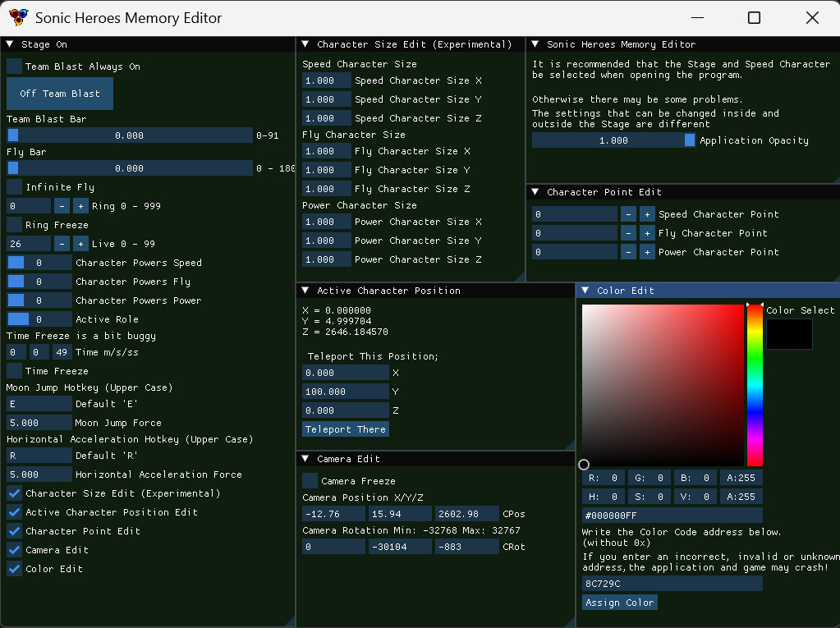Enable Infinite Fly
Viewport: 840px width, 628px height.
point(14,187)
